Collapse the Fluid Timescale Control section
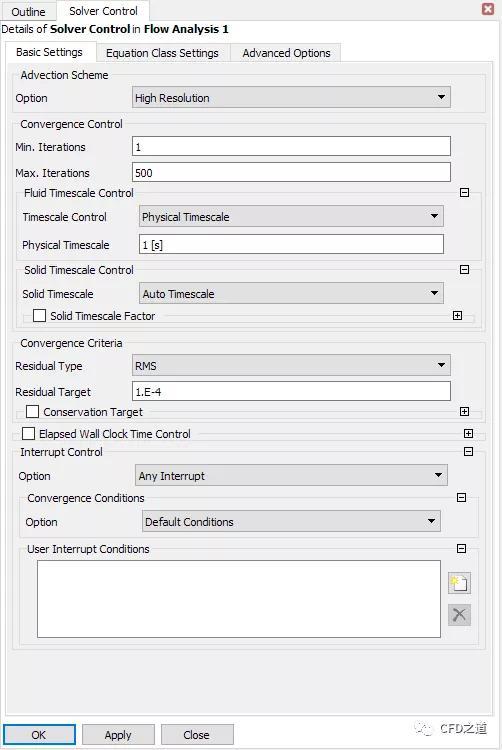The width and height of the screenshot is (502, 750). tap(464, 193)
